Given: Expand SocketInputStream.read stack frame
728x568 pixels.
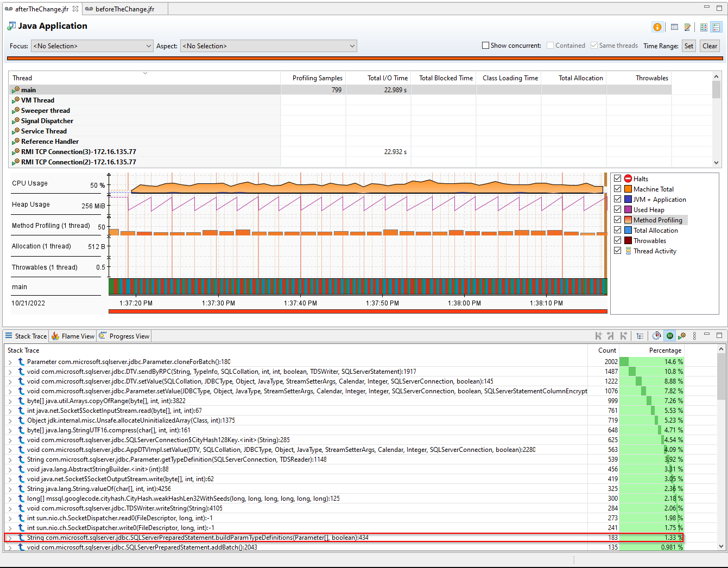Looking at the screenshot, I should [x=10, y=411].
